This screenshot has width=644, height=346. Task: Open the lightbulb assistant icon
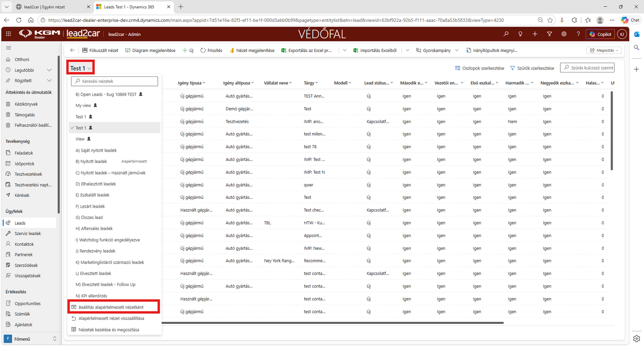(x=520, y=34)
